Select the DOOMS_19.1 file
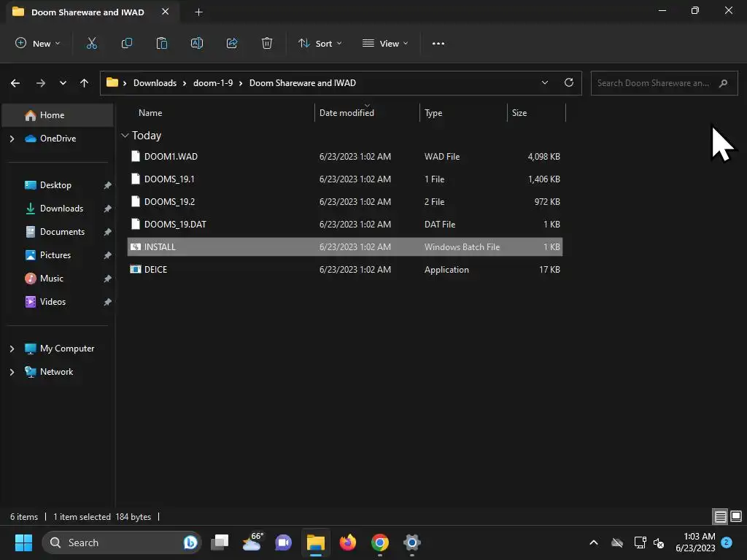 [x=345, y=179]
